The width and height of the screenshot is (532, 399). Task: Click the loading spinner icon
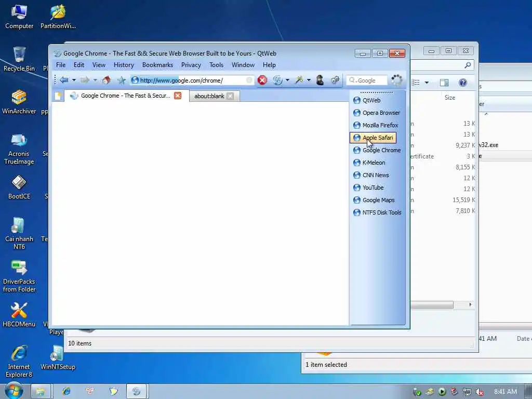tap(396, 80)
